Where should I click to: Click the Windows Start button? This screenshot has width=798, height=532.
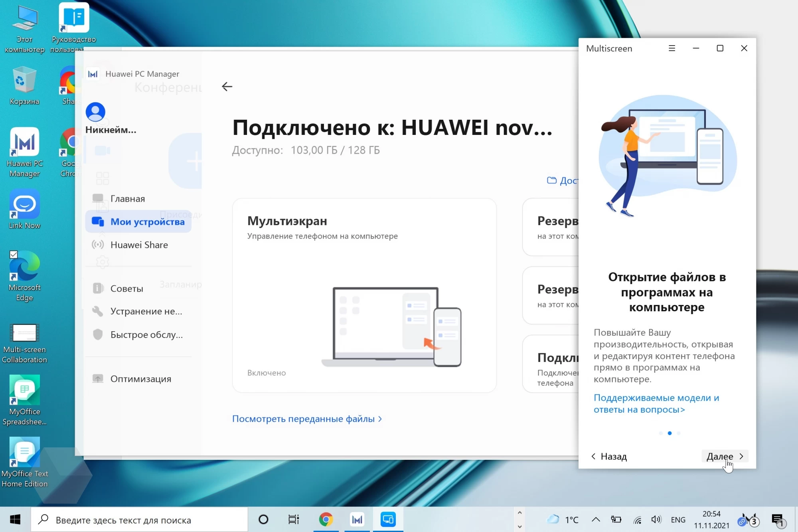(15, 520)
